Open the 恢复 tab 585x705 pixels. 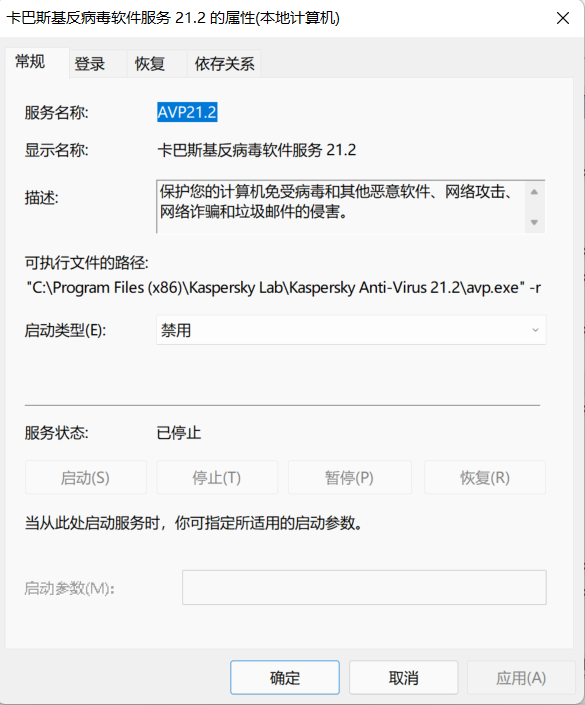point(150,63)
